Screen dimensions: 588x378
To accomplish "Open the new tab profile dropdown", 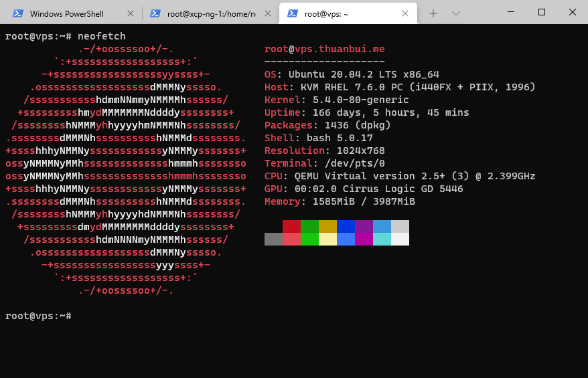I will tap(456, 13).
